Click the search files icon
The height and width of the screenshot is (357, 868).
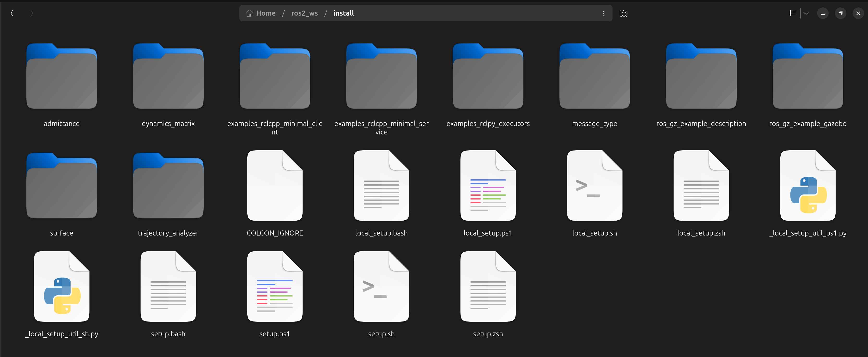pyautogui.click(x=623, y=13)
